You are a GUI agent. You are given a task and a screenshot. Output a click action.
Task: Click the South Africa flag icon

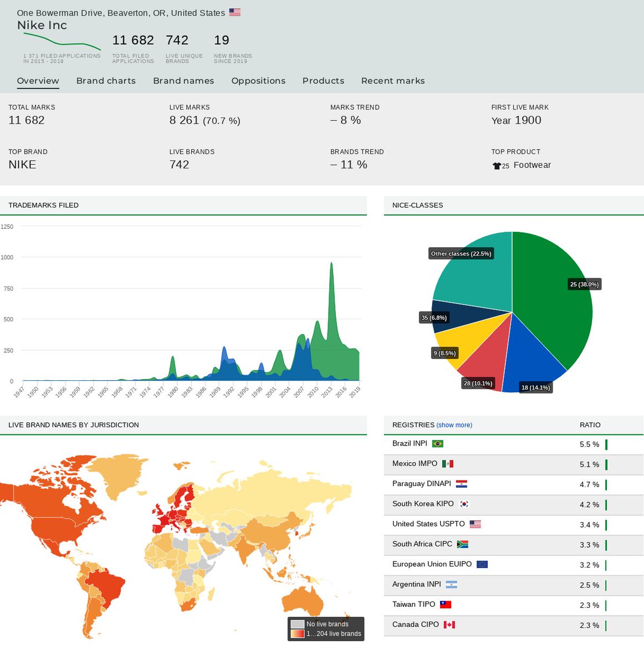463,544
